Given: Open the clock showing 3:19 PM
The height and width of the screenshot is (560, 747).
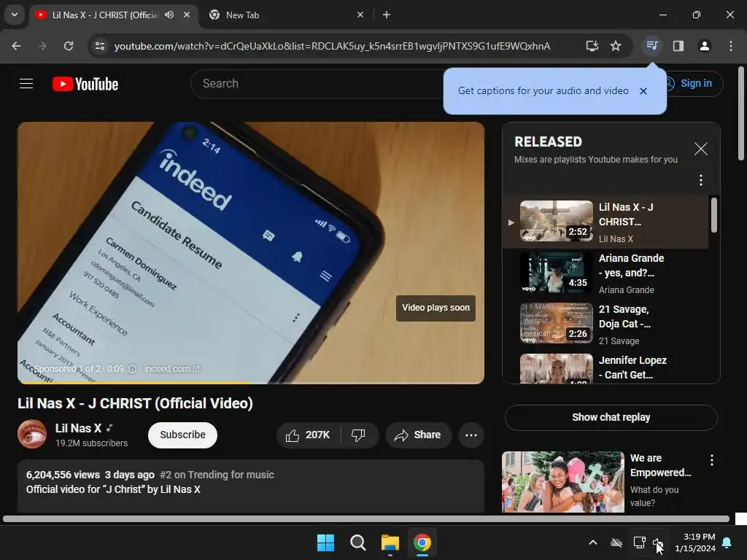Looking at the screenshot, I should pos(695,542).
